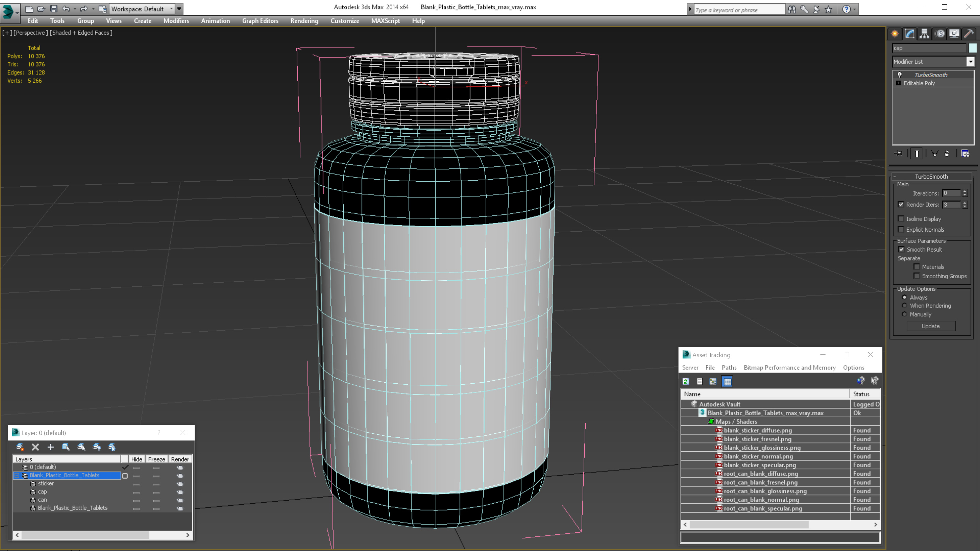Collapse the Blank_Plastic_Bottle_Tablets layer tree
Screen dimensions: 980x551
click(x=17, y=475)
